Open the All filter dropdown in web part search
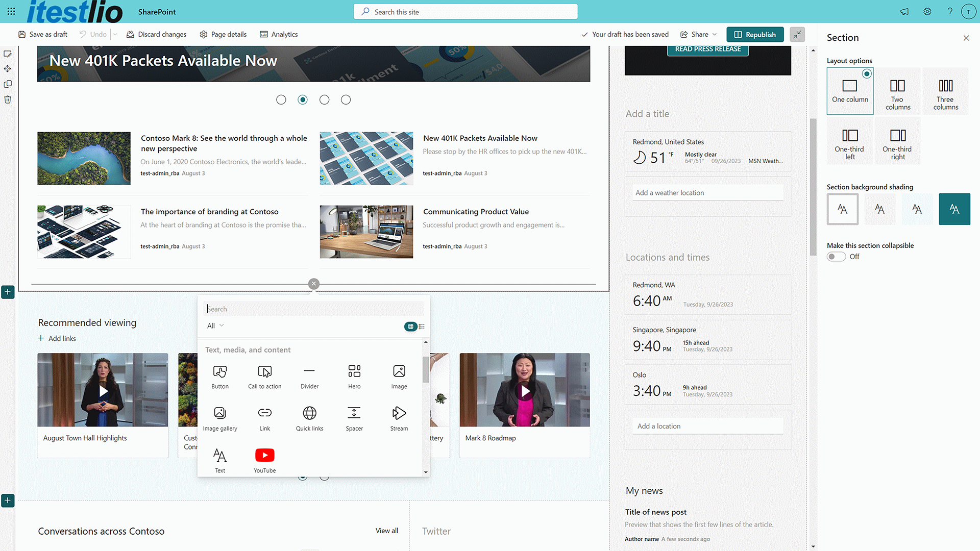The width and height of the screenshot is (980, 551). click(x=214, y=325)
